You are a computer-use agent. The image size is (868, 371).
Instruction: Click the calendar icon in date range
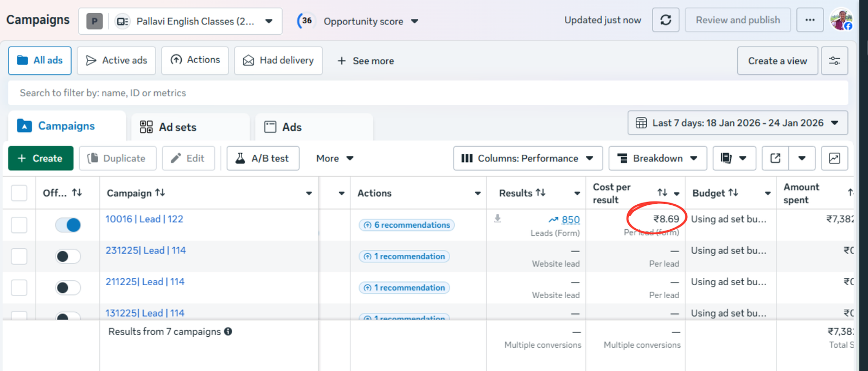coord(641,123)
